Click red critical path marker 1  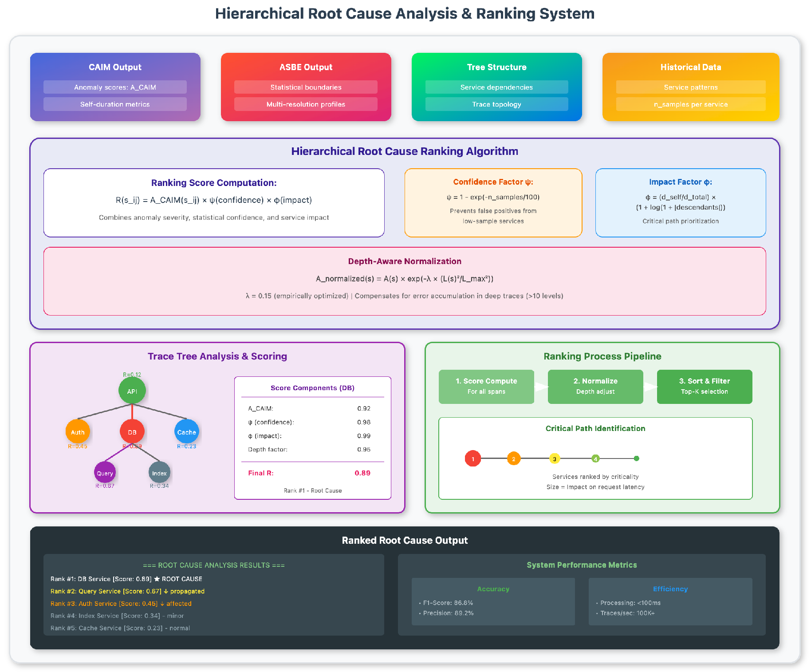[x=472, y=459]
